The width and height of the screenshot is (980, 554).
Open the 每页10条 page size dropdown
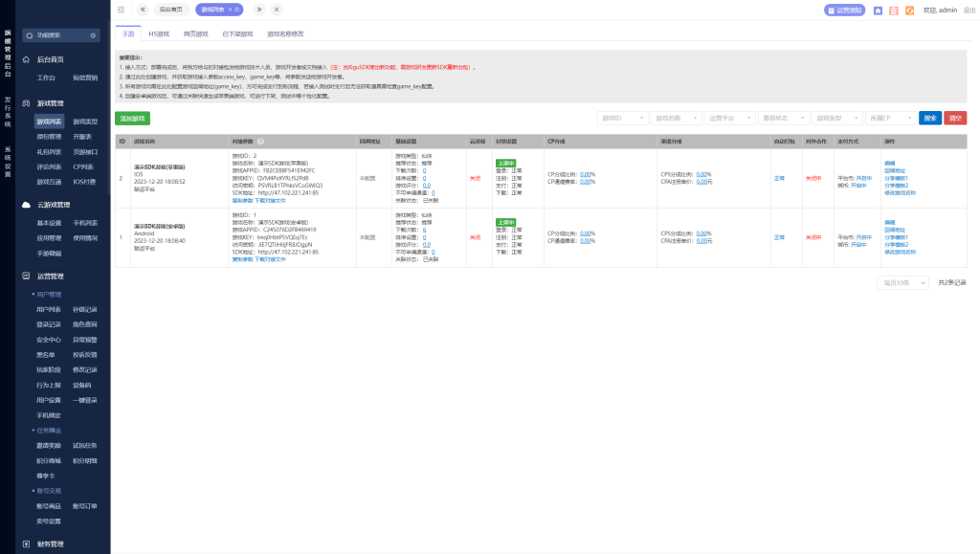902,283
